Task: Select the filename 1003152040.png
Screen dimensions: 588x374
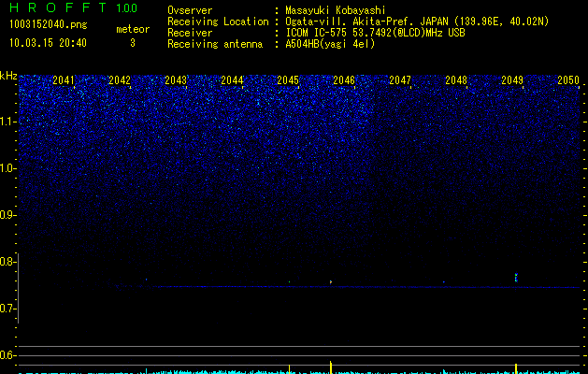Action: [x=49, y=24]
